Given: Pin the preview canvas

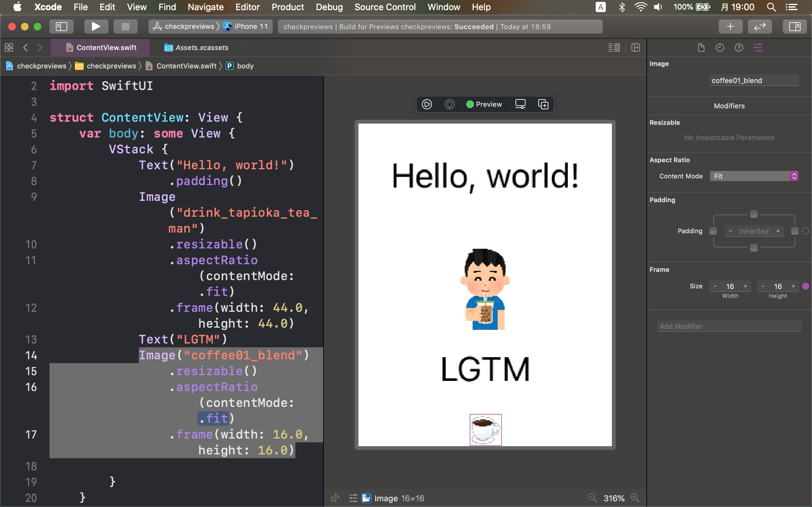Looking at the screenshot, I should coord(335,498).
